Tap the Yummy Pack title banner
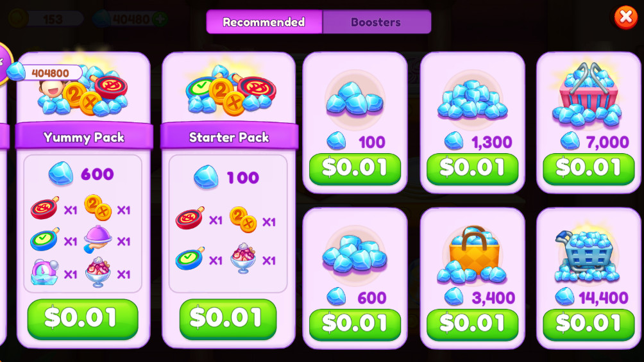The image size is (644, 362). click(84, 136)
